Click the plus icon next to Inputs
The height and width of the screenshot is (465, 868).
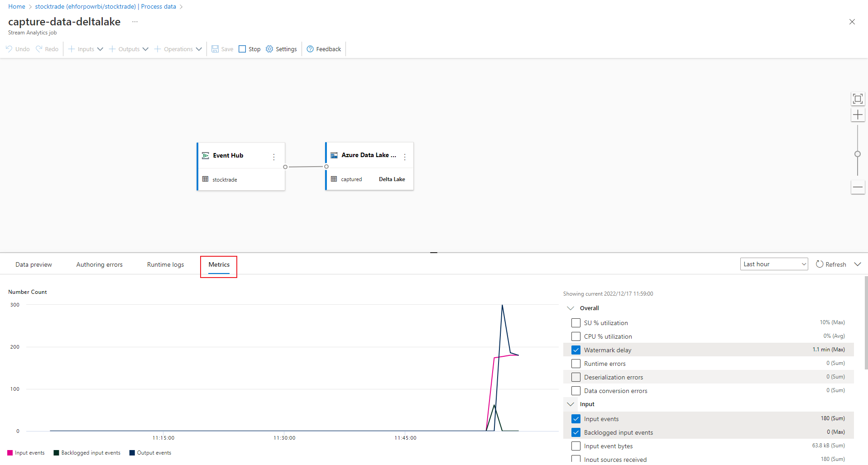[x=72, y=49]
